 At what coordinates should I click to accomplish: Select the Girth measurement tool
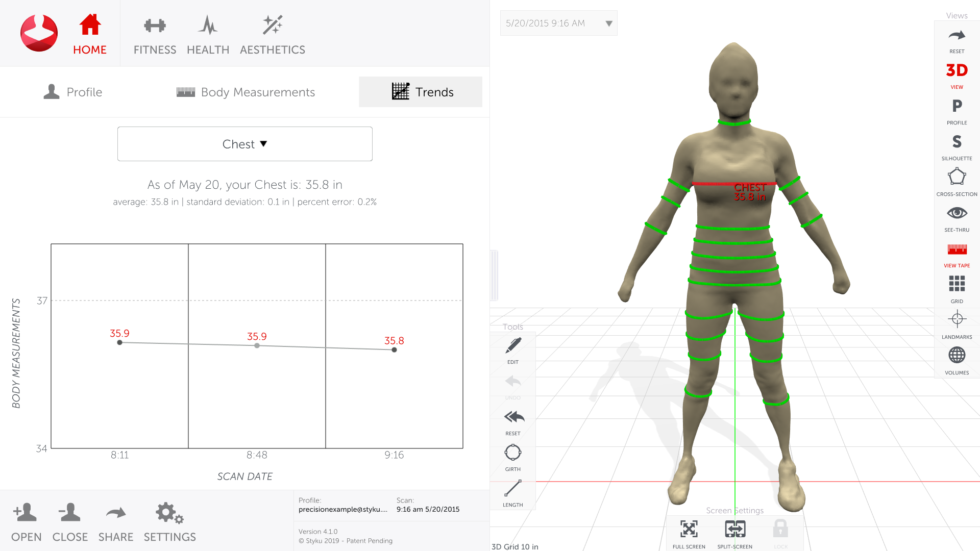pos(512,454)
